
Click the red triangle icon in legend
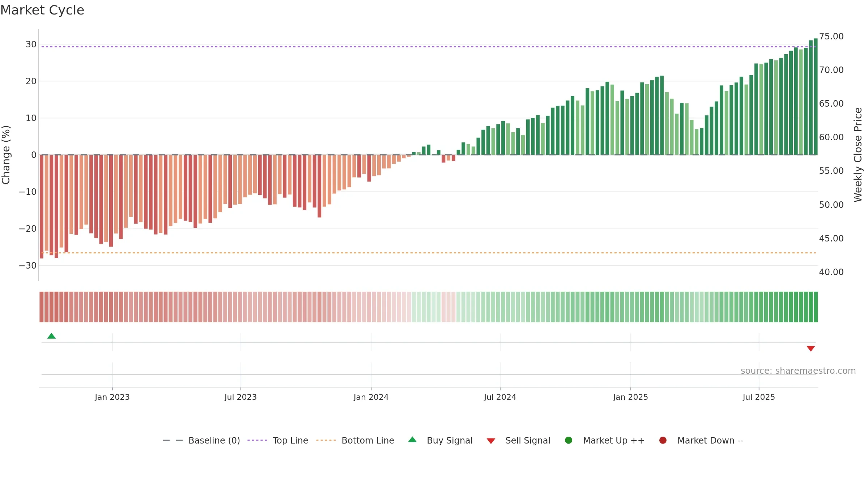(x=491, y=441)
